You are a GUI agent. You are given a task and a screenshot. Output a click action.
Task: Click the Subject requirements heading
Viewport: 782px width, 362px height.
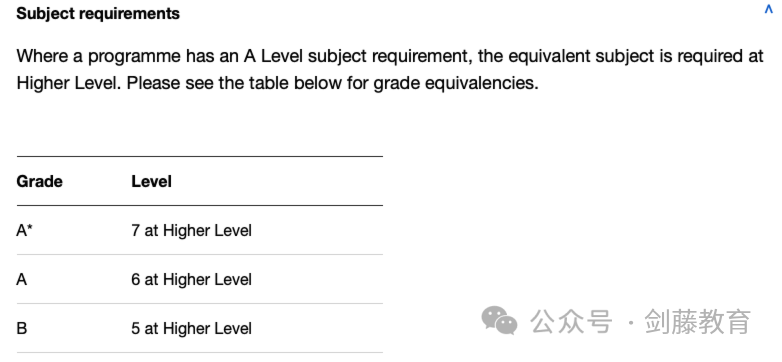click(98, 13)
